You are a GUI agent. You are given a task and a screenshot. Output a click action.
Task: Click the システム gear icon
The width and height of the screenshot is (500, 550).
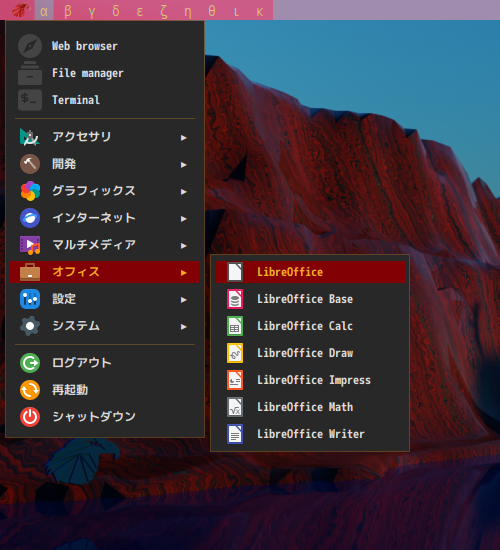pyautogui.click(x=30, y=326)
